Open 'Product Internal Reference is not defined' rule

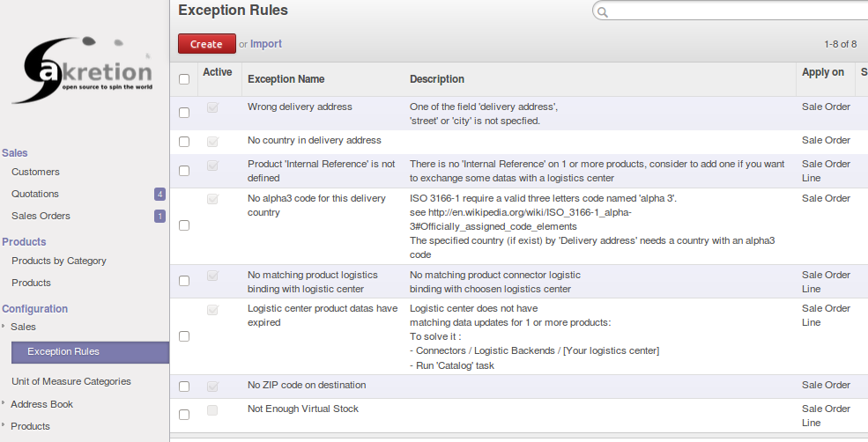tap(321, 171)
